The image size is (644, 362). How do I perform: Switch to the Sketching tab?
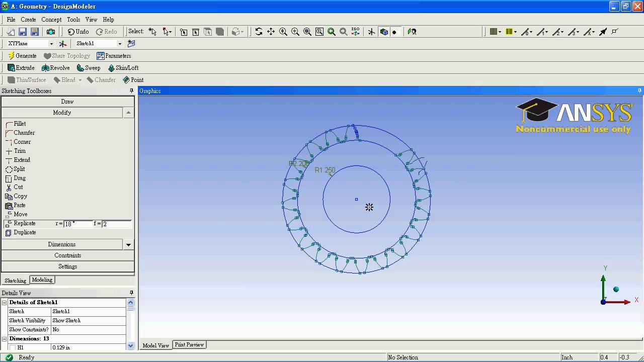[15, 281]
